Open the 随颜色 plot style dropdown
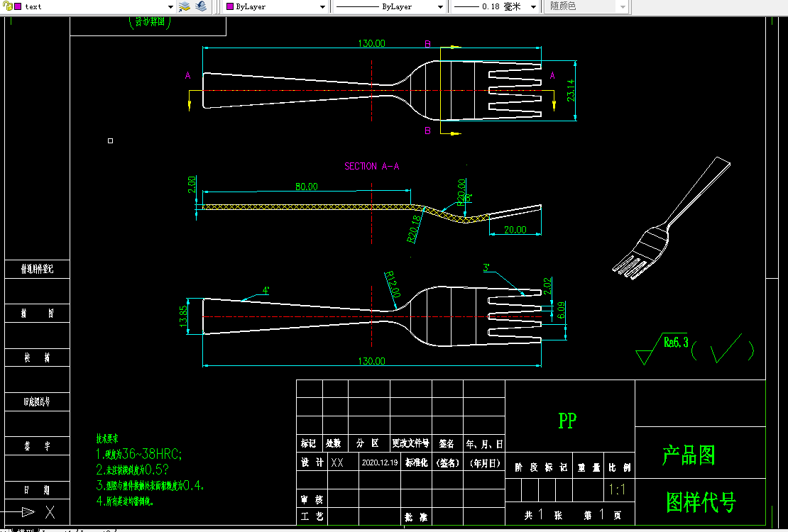Screen dimensions: 788x532 coord(586,7)
